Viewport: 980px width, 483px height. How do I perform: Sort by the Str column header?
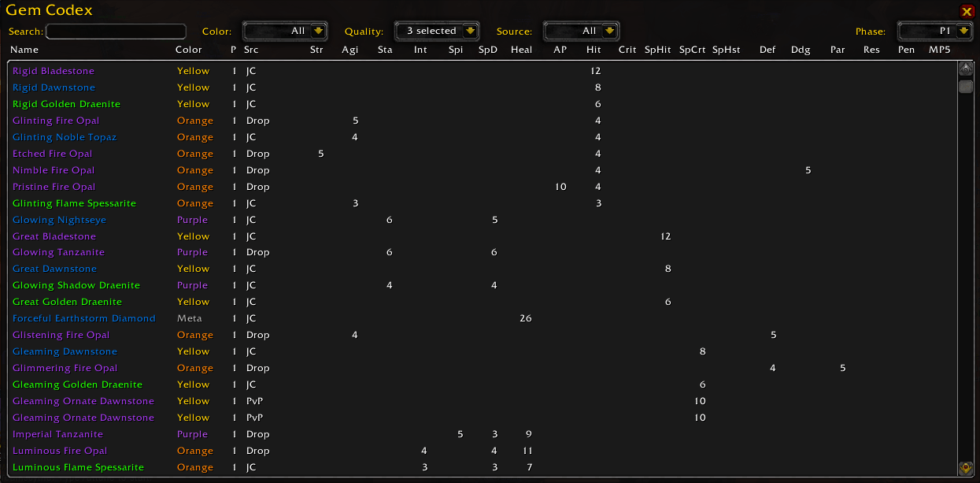coord(316,50)
